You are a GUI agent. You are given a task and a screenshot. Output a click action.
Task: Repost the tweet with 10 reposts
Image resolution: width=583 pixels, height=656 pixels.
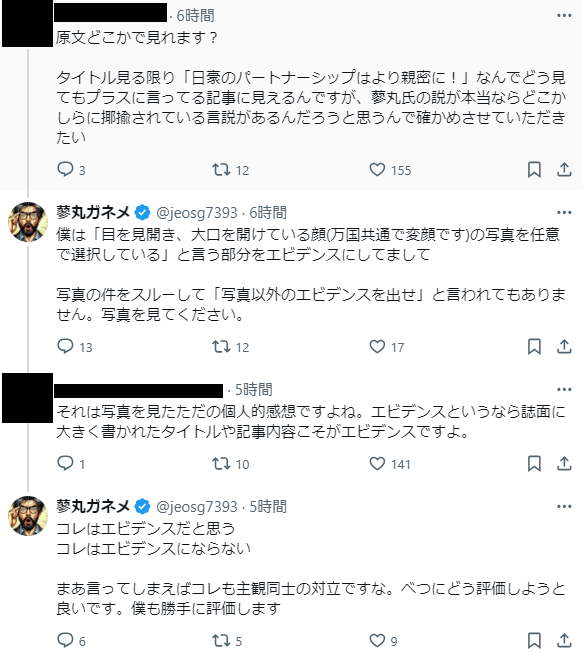[230, 464]
